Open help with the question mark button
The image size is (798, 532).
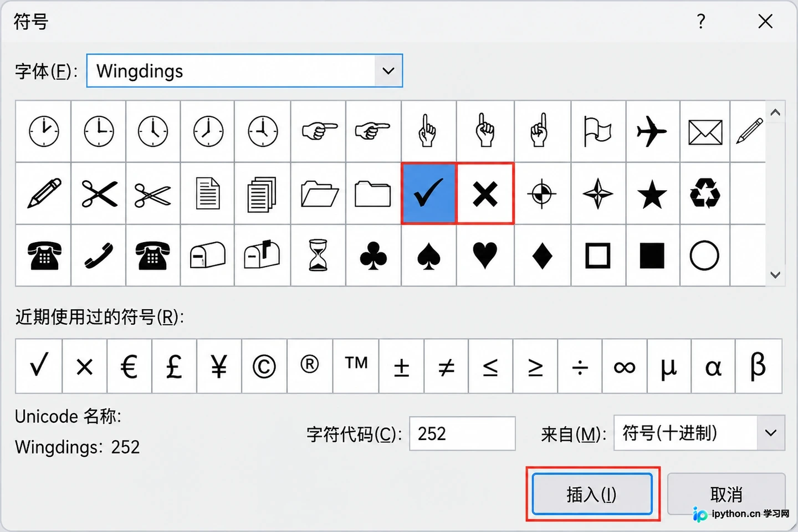coord(701,22)
